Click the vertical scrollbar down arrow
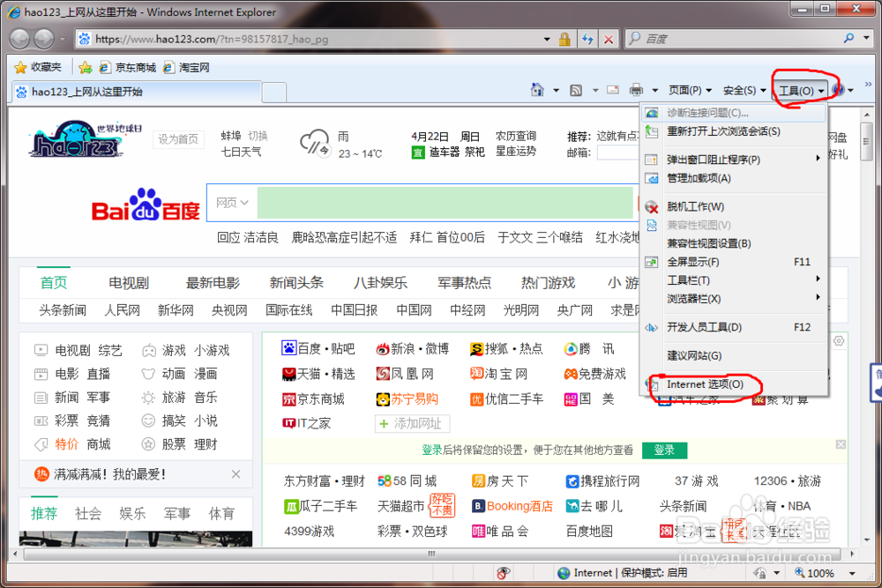The image size is (882, 588). pyautogui.click(x=867, y=540)
